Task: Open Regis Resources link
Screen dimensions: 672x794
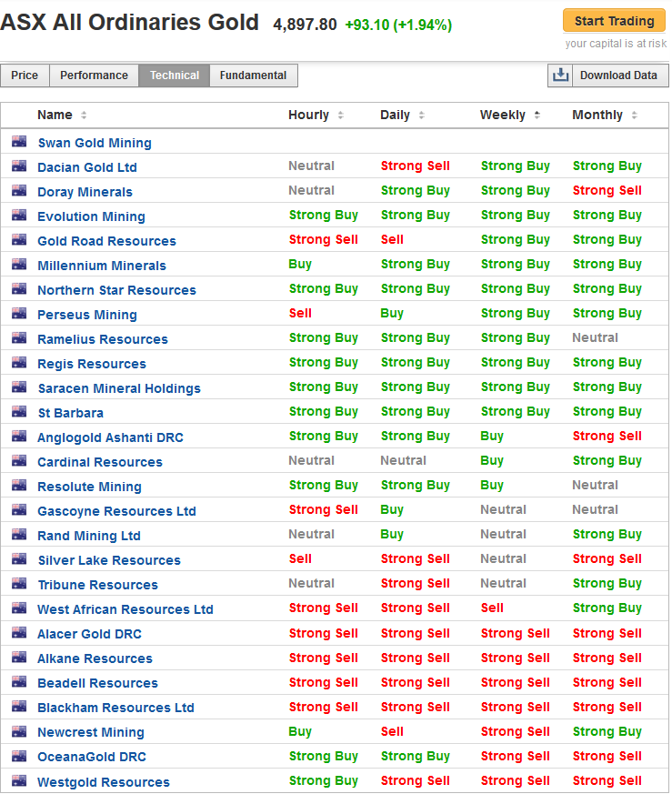Action: point(92,364)
